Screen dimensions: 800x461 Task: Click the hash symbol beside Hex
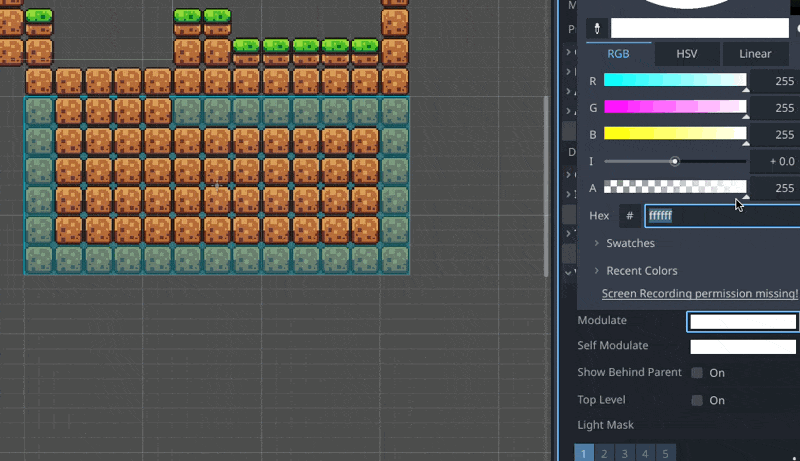629,216
